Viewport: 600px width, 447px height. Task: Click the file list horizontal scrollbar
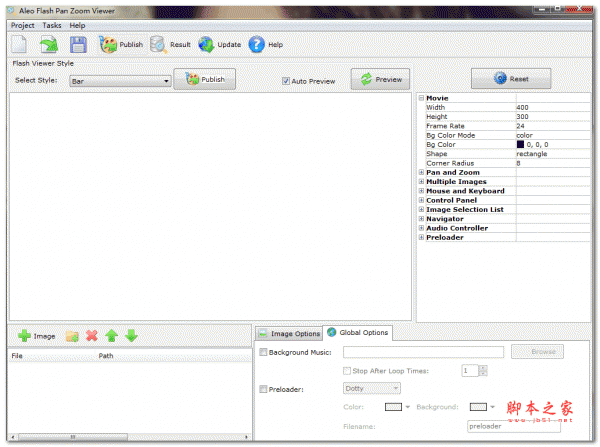tap(129, 437)
